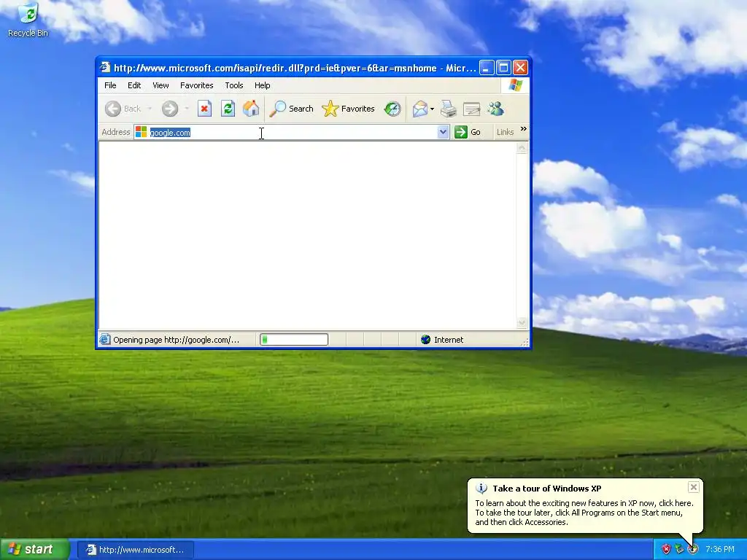Open the View menu

click(x=160, y=85)
